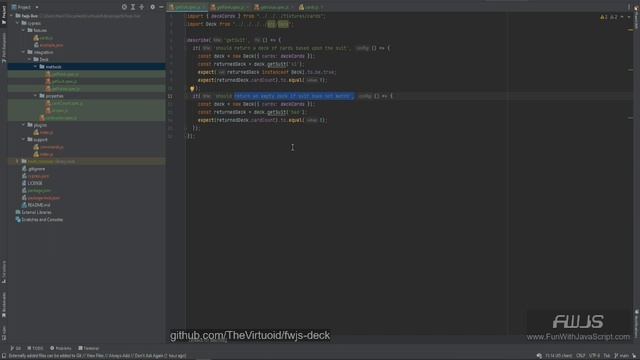Open the Notifications stripe on right edge
Image resolution: width=640 pixels, height=360 pixels.
pos(636,324)
